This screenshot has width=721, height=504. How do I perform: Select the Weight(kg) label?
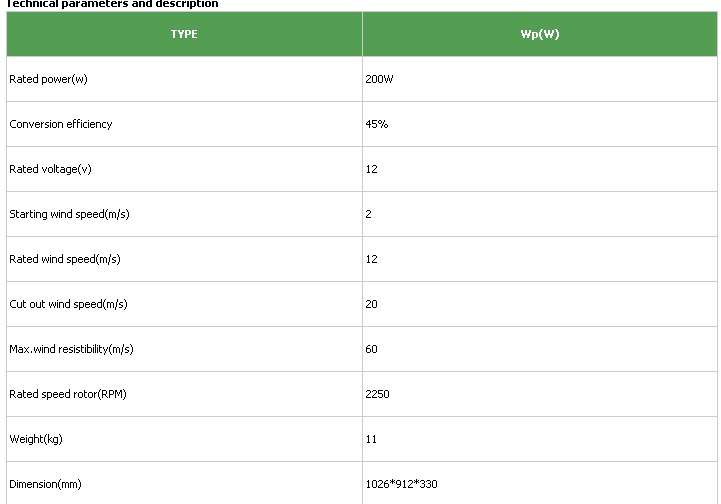36,440
